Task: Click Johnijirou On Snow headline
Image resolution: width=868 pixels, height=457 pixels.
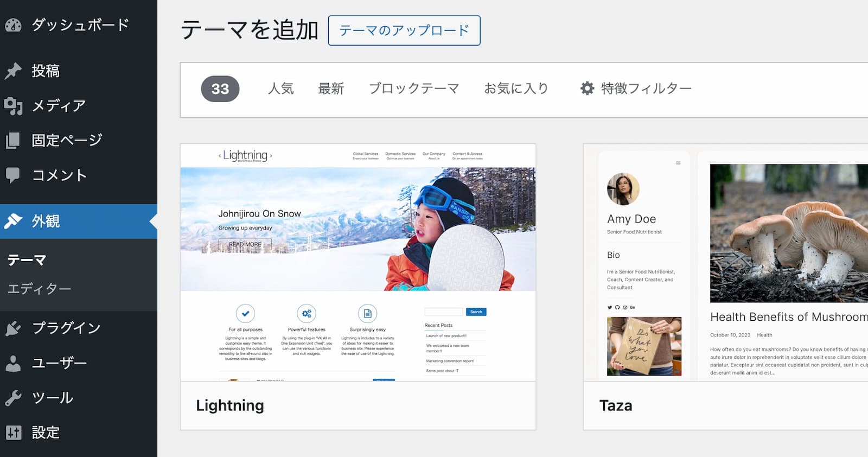Action: 259,214
